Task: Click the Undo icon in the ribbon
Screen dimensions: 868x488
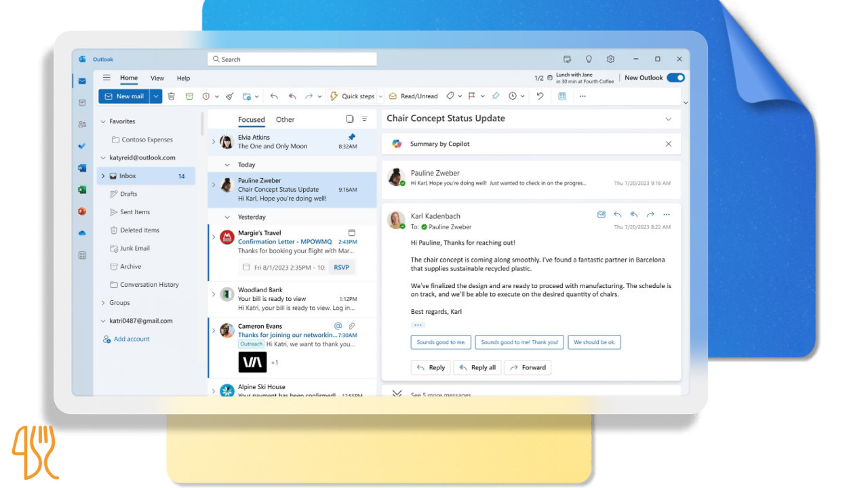Action: [540, 96]
